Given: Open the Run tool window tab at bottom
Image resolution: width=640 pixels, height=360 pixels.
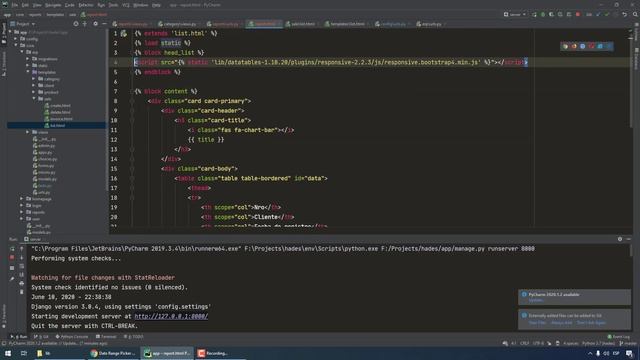Looking at the screenshot, I should point(19,337).
